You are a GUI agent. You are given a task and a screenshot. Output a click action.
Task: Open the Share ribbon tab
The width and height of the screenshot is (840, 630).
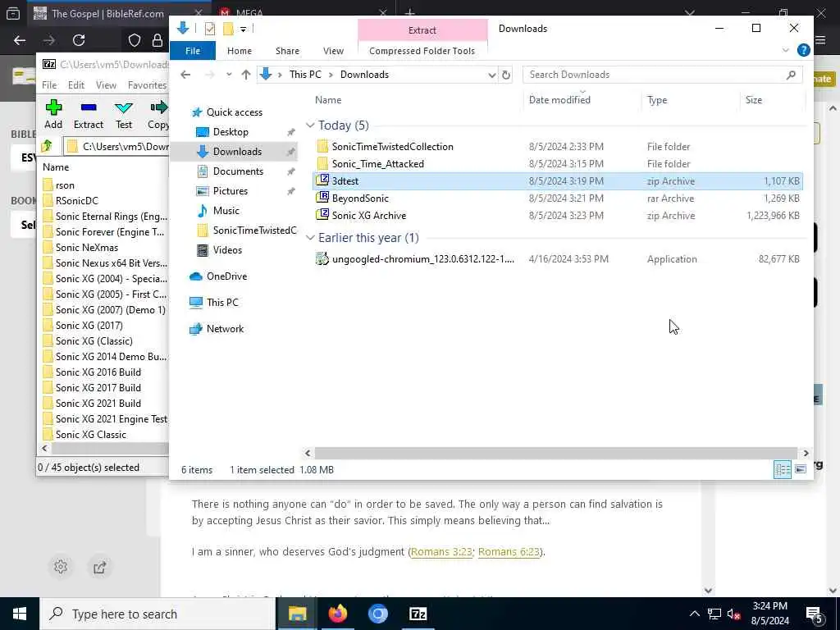287,51
